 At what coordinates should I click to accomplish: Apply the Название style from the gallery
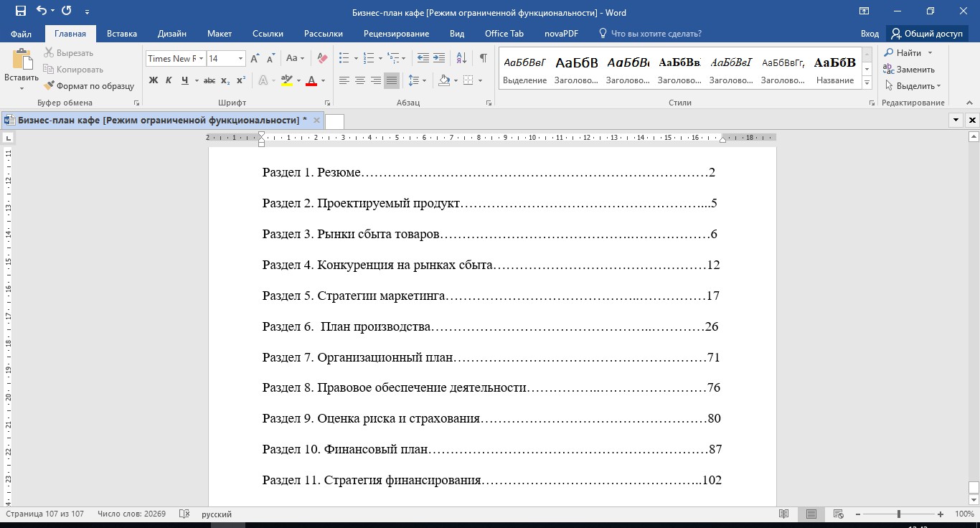point(835,70)
